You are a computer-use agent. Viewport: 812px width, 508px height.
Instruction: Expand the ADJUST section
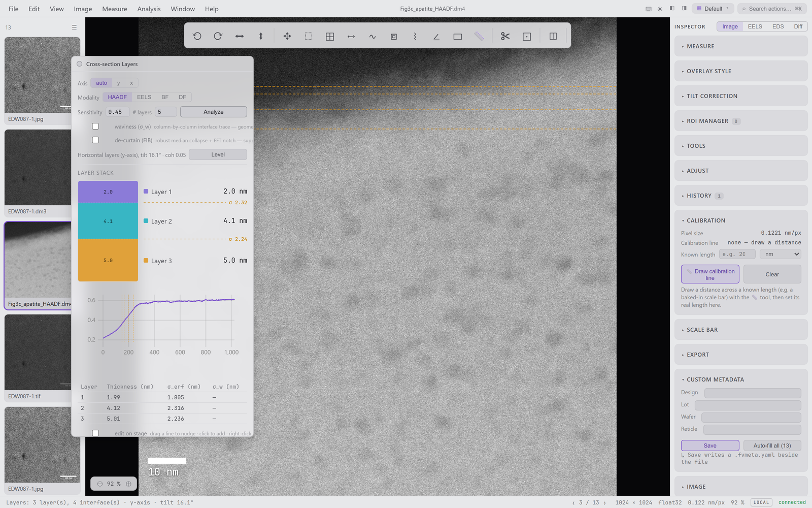pyautogui.click(x=741, y=171)
